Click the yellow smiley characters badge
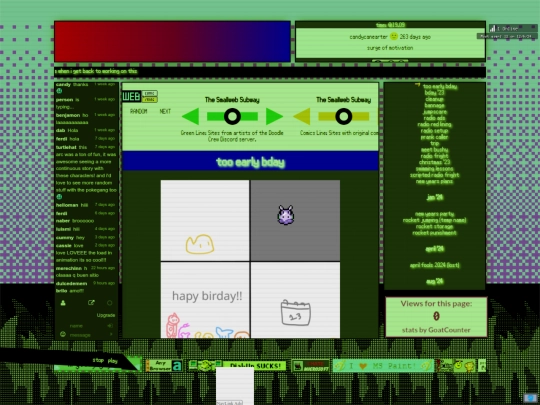 click(x=456, y=365)
